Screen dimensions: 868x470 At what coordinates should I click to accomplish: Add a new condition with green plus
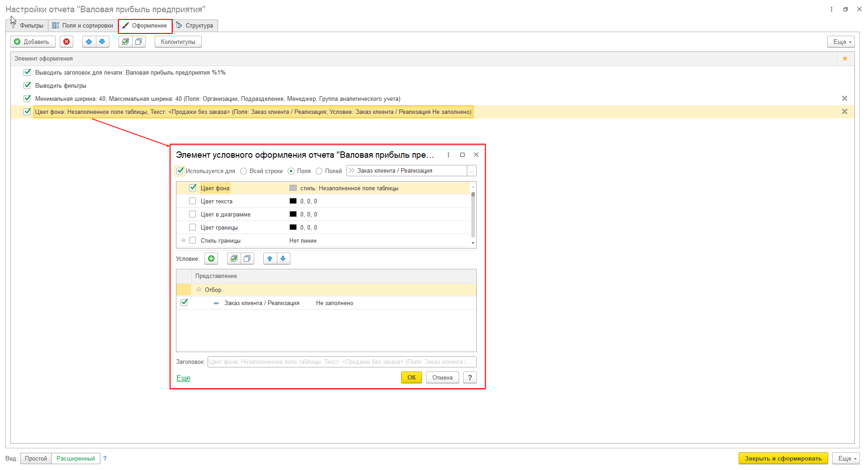(211, 258)
